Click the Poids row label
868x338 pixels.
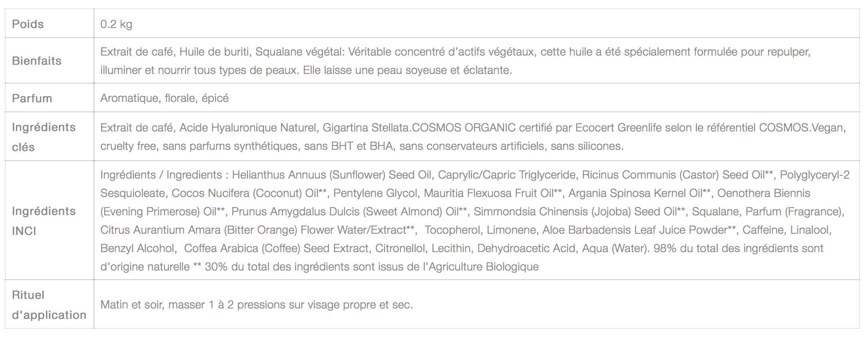pyautogui.click(x=28, y=24)
